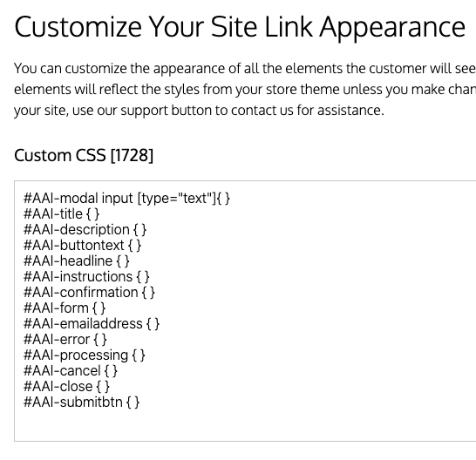The image size is (476, 460).
Task: Focus the #AAI-confirmation line in editor
Action: 89,293
